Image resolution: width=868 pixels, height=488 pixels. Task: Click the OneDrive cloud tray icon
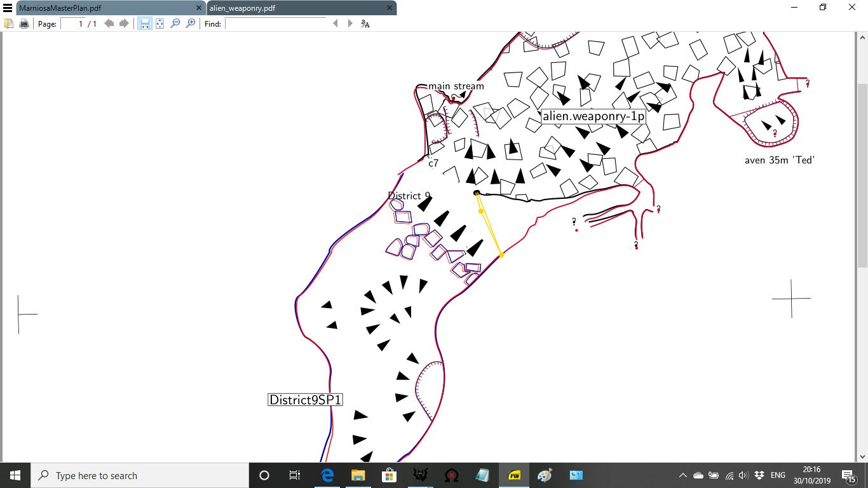[x=698, y=475]
